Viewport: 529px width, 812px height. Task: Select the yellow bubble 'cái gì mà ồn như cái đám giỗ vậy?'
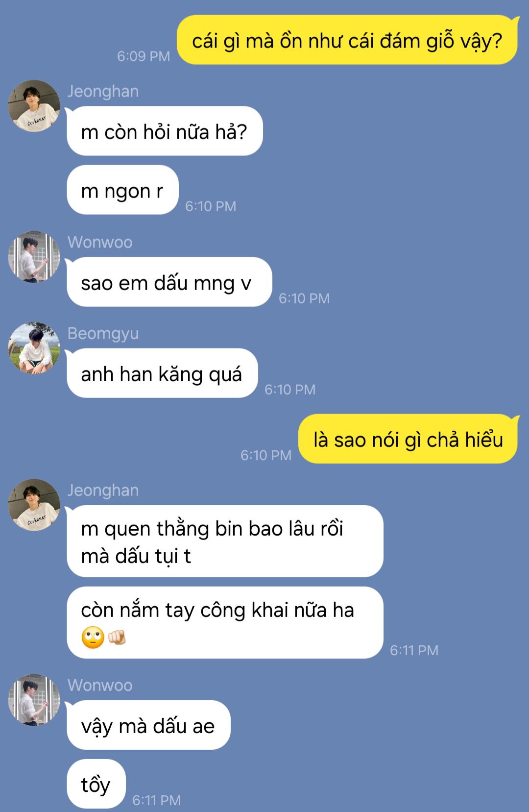coord(347,40)
